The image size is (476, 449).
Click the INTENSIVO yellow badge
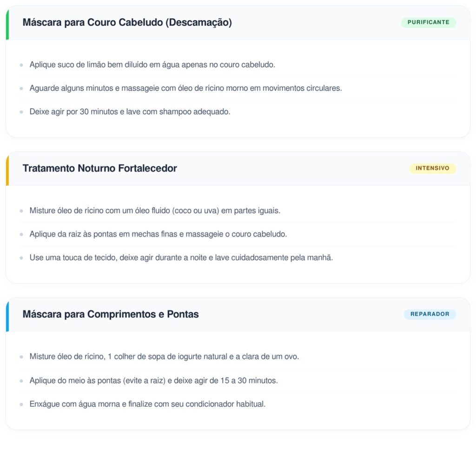432,168
